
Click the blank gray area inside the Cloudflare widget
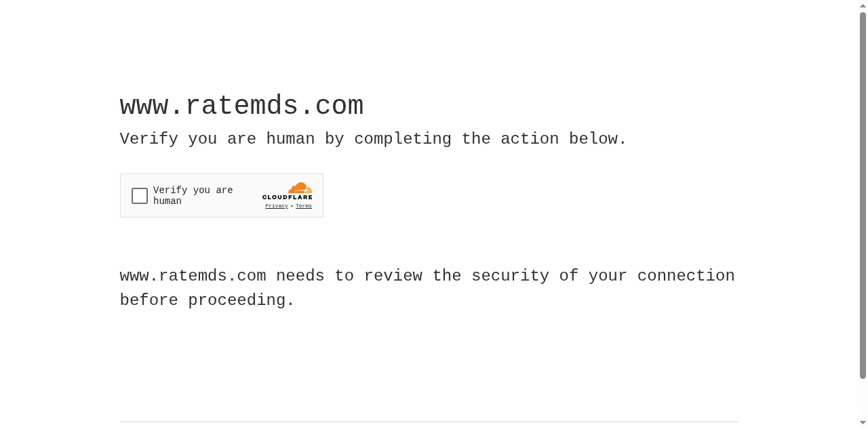(x=247, y=210)
